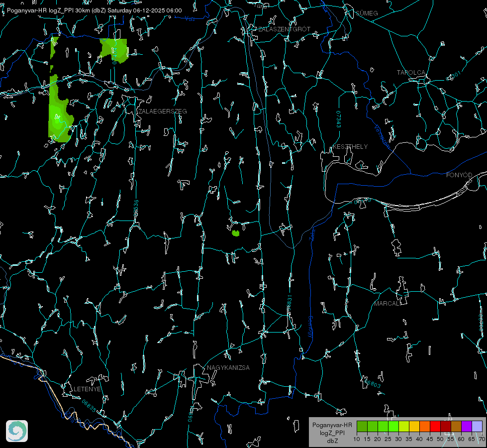Click the blue Somogy label

(310, 327)
